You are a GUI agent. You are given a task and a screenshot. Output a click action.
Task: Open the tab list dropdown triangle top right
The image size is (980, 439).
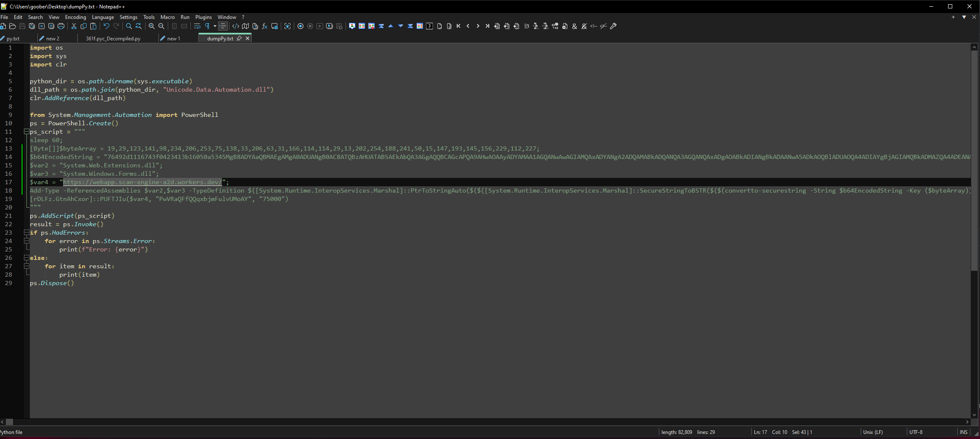pyautogui.click(x=964, y=17)
